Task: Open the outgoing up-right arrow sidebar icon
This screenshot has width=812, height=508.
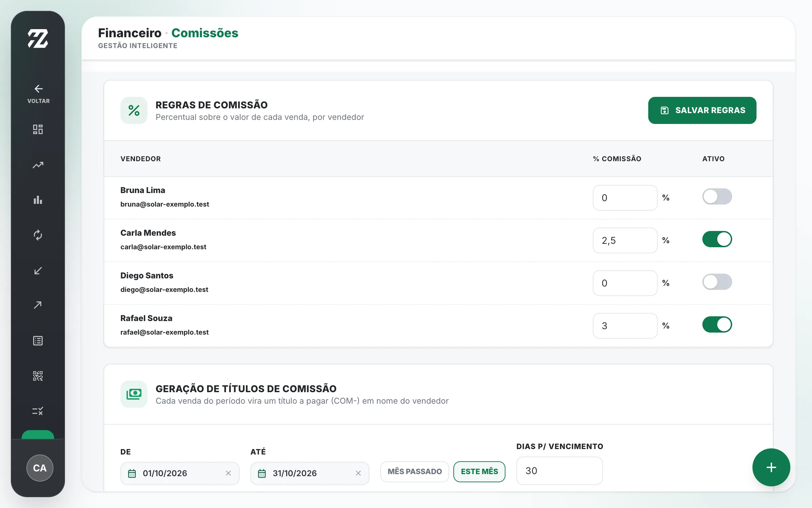Action: [x=38, y=305]
